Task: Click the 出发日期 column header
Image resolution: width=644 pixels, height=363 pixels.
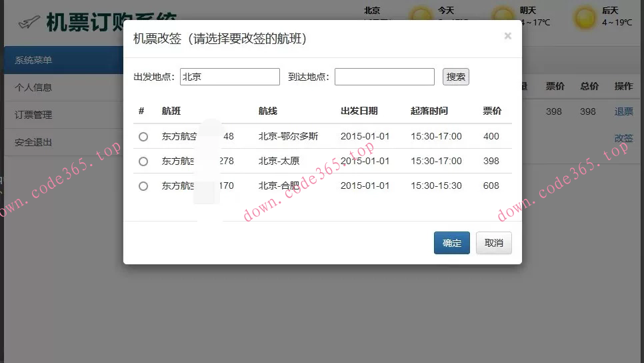Action: [359, 111]
